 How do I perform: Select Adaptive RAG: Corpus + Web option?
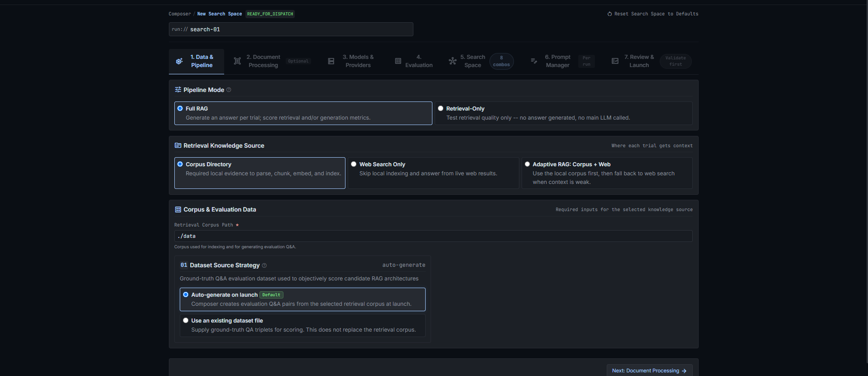527,164
